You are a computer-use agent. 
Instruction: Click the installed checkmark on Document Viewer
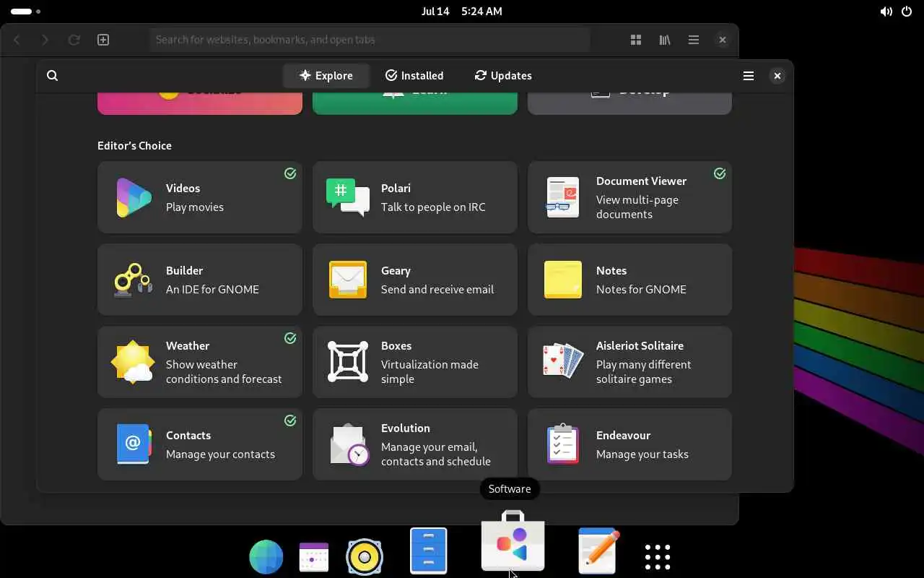point(720,173)
